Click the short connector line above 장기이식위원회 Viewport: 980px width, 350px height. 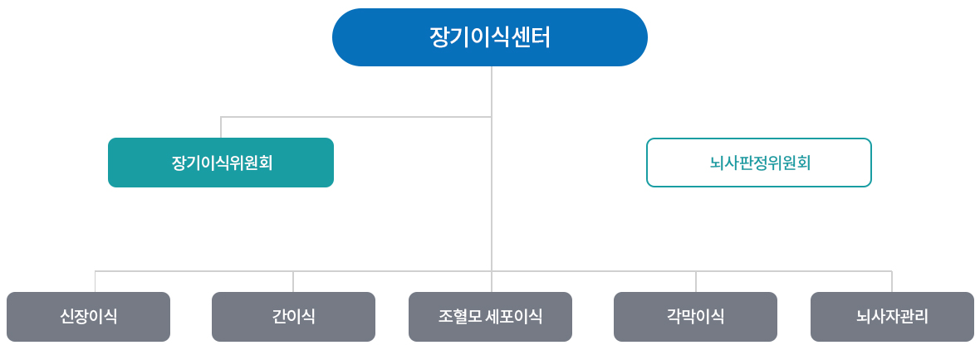221,127
